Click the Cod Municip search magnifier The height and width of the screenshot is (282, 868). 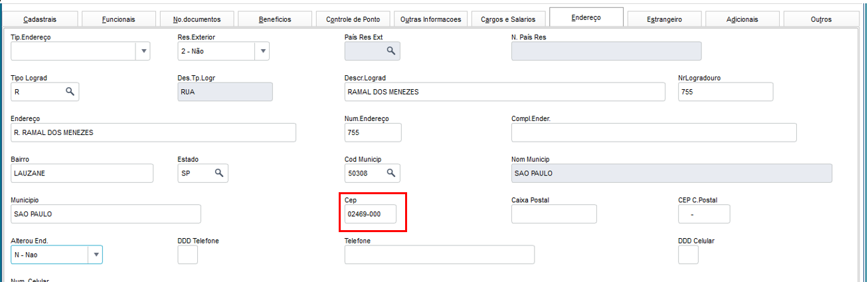pos(391,173)
